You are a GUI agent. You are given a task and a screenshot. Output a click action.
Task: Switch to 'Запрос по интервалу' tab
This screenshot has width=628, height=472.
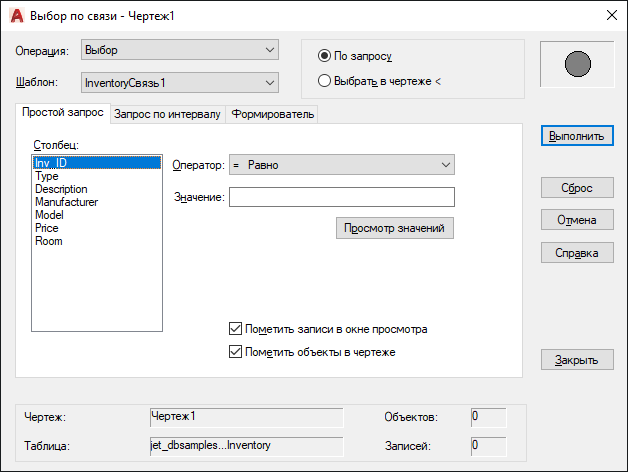coord(168,114)
